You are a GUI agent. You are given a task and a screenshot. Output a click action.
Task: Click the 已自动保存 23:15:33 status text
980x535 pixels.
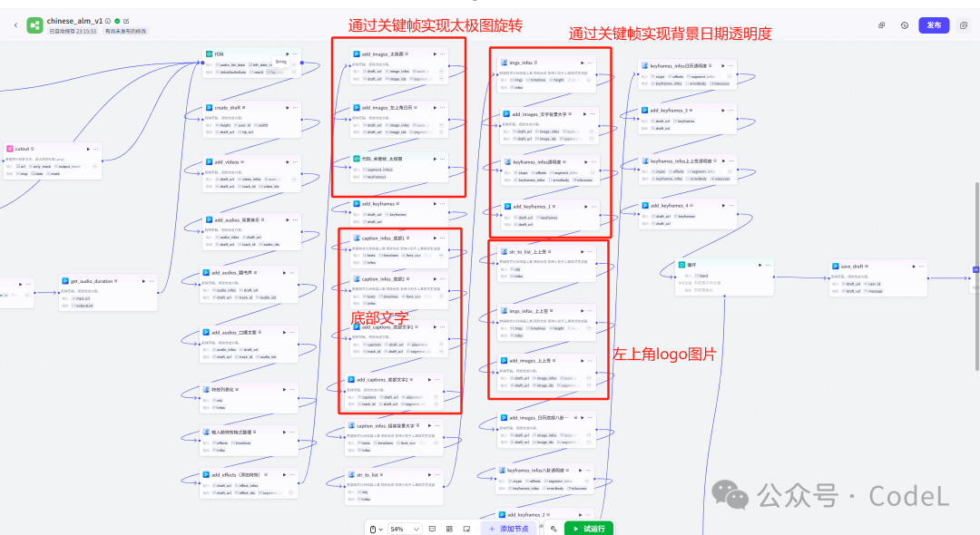(73, 31)
